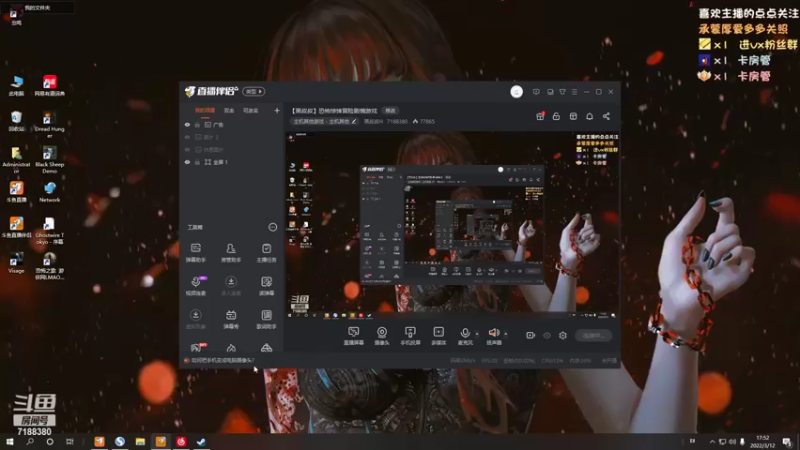Screen dimensions: 800x450
Task: Click the 修改 button beside stream title
Action: [x=390, y=111]
